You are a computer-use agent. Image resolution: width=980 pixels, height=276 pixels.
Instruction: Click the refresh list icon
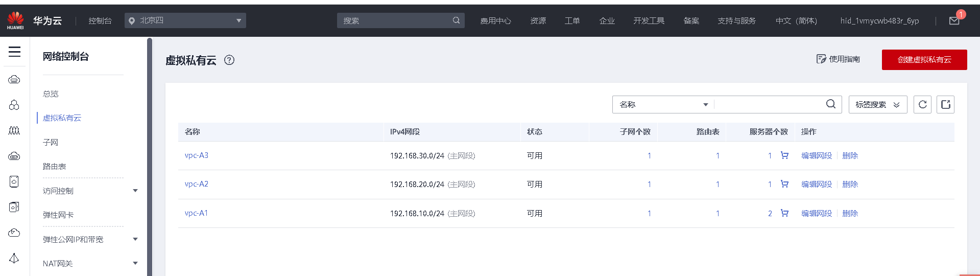(x=922, y=105)
